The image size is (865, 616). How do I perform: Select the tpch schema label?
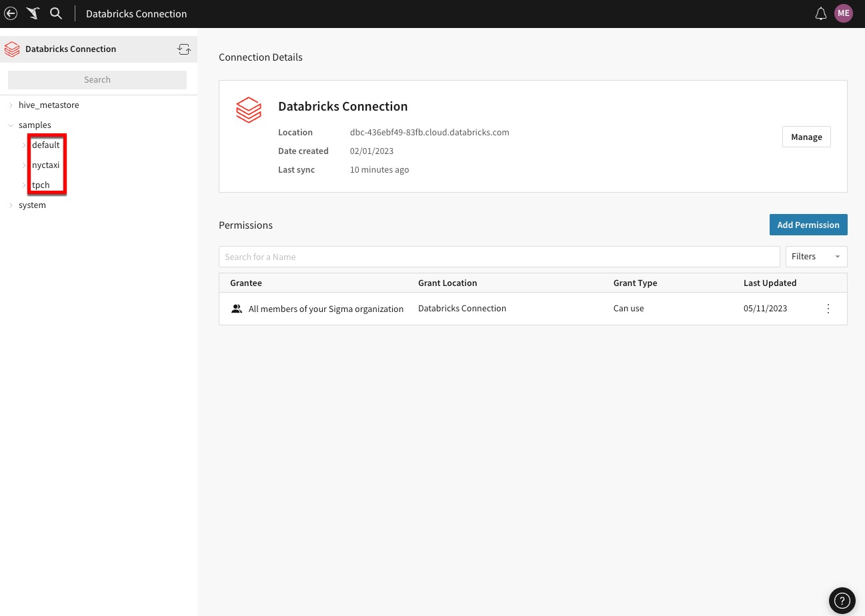pos(41,185)
